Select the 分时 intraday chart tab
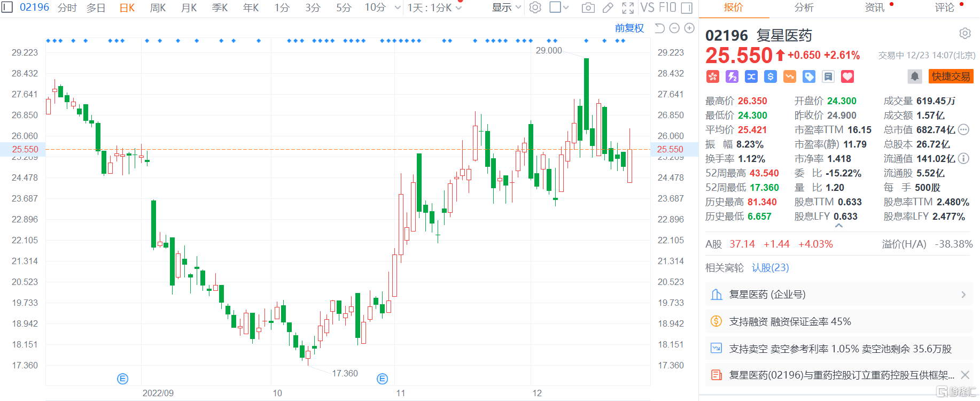Image resolution: width=980 pixels, height=401 pixels. tap(67, 8)
